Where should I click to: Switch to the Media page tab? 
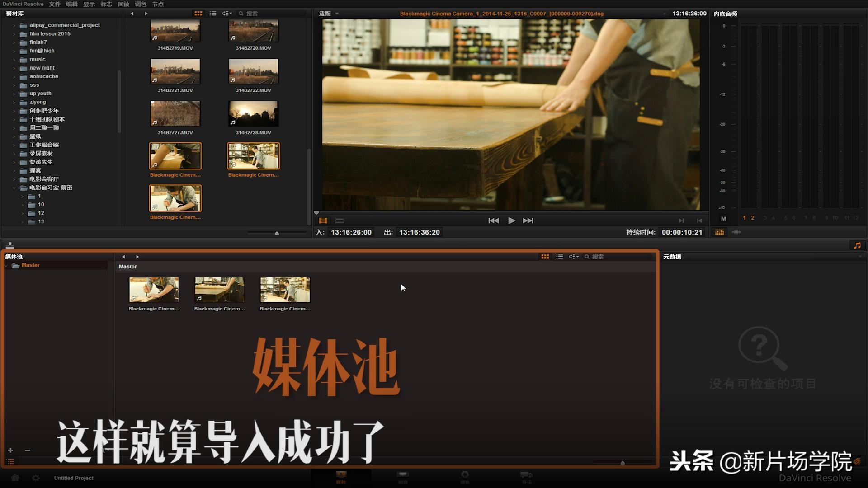[x=341, y=478]
